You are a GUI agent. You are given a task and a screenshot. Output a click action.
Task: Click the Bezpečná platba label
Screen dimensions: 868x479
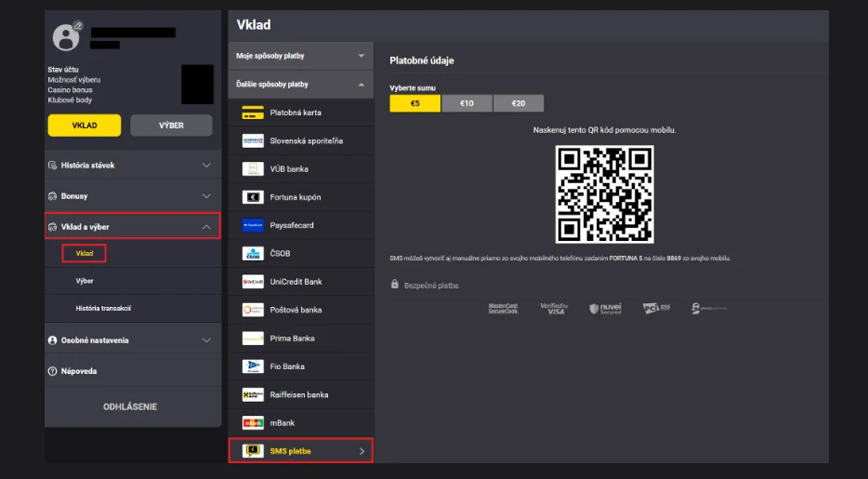pyautogui.click(x=431, y=286)
